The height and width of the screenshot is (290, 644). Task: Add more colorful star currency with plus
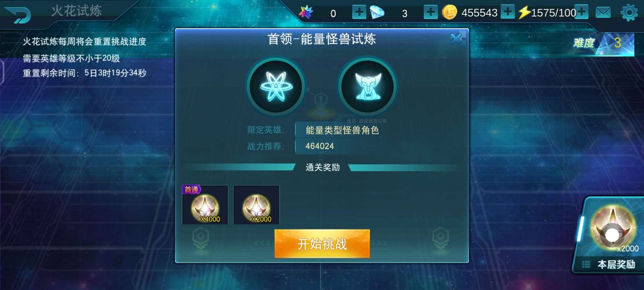(x=359, y=12)
